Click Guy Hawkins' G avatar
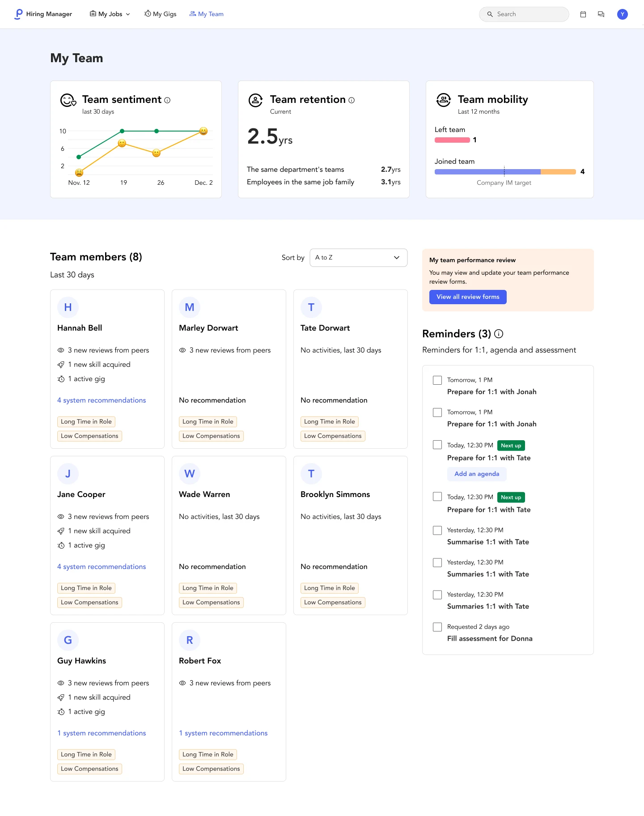The width and height of the screenshot is (644, 816). tap(68, 640)
